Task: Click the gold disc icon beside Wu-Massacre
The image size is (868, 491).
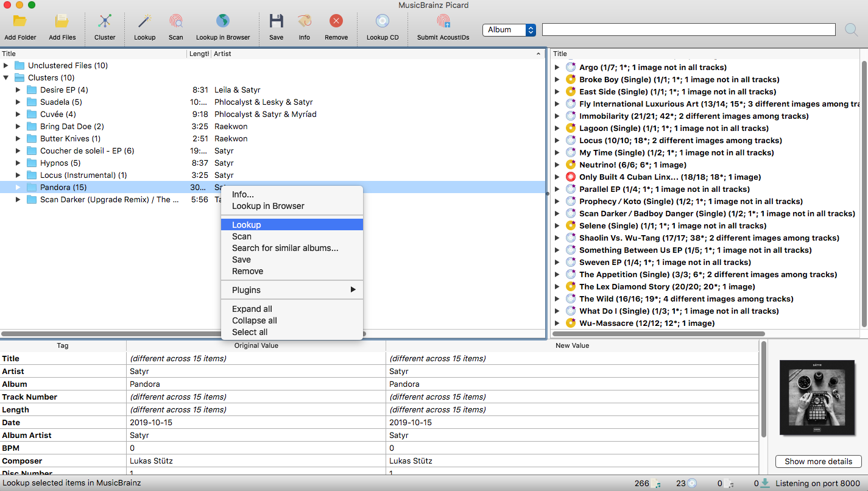Action: 571,323
